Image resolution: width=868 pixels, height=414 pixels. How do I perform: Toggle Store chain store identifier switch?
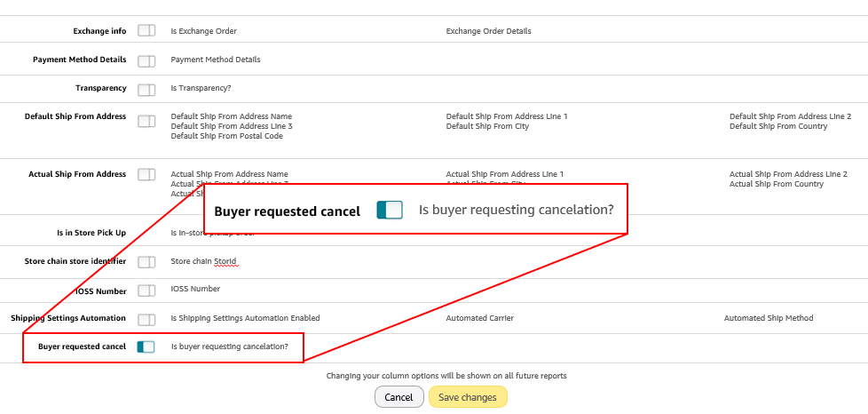146,262
